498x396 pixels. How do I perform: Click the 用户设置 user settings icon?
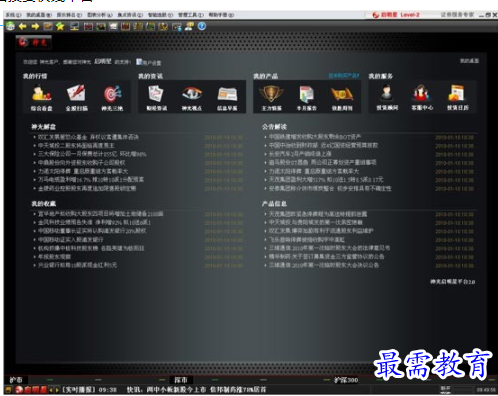pyautogui.click(x=149, y=62)
